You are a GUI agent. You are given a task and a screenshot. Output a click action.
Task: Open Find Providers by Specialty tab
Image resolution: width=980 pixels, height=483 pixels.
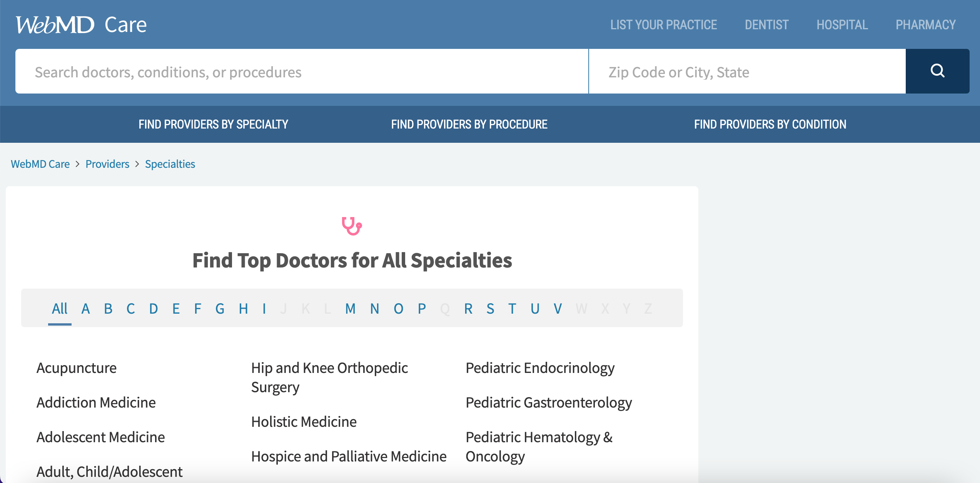click(213, 124)
